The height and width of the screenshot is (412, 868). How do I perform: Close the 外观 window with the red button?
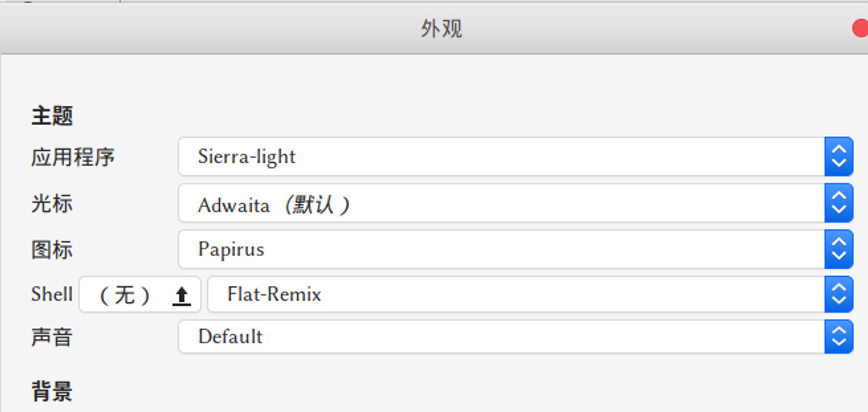point(860,29)
